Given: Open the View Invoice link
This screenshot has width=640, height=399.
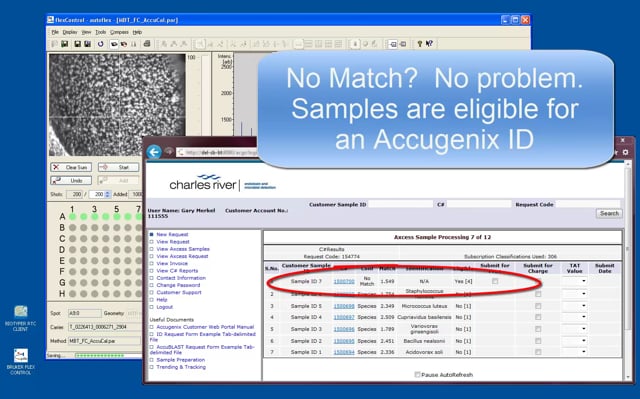Looking at the screenshot, I should (x=172, y=264).
